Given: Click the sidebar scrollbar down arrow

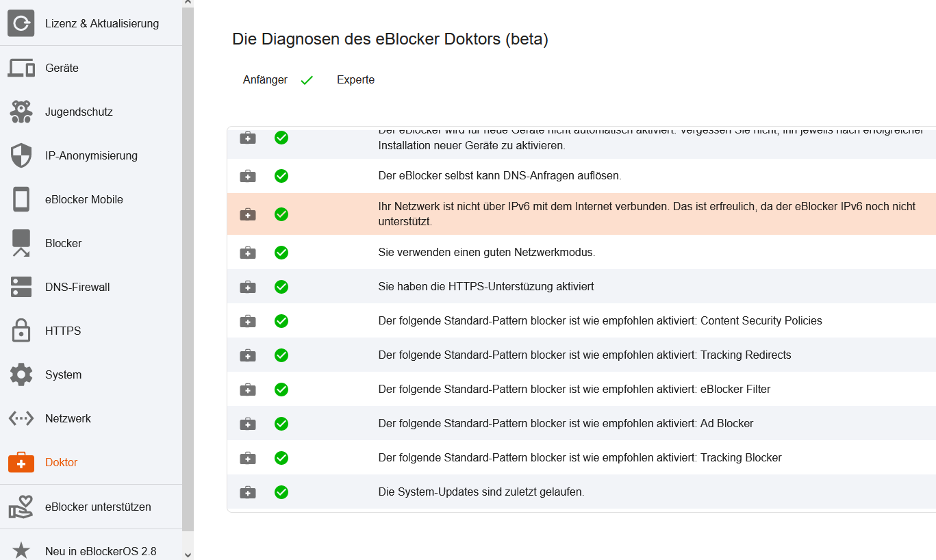Looking at the screenshot, I should point(188,555).
